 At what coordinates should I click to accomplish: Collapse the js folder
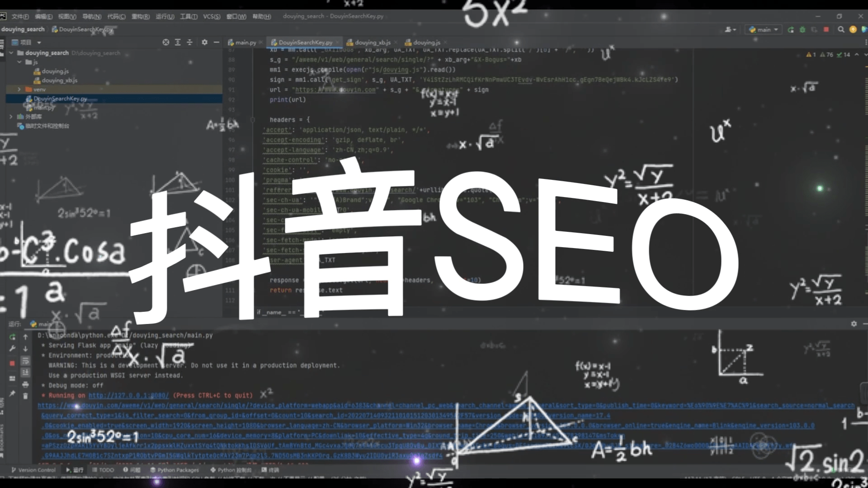point(19,62)
